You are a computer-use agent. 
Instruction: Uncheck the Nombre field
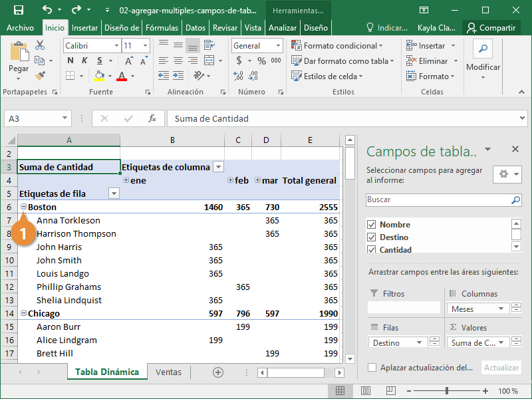tap(372, 225)
